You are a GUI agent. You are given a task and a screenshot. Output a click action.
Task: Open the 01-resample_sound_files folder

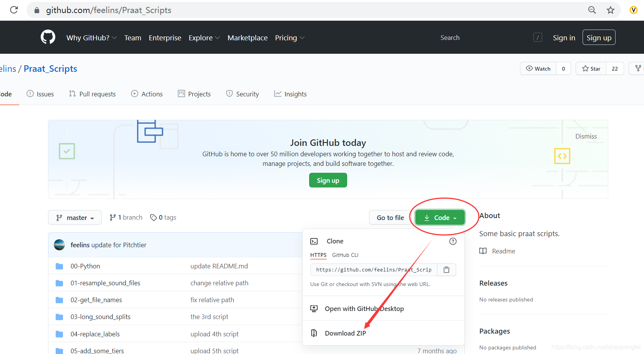[105, 283]
